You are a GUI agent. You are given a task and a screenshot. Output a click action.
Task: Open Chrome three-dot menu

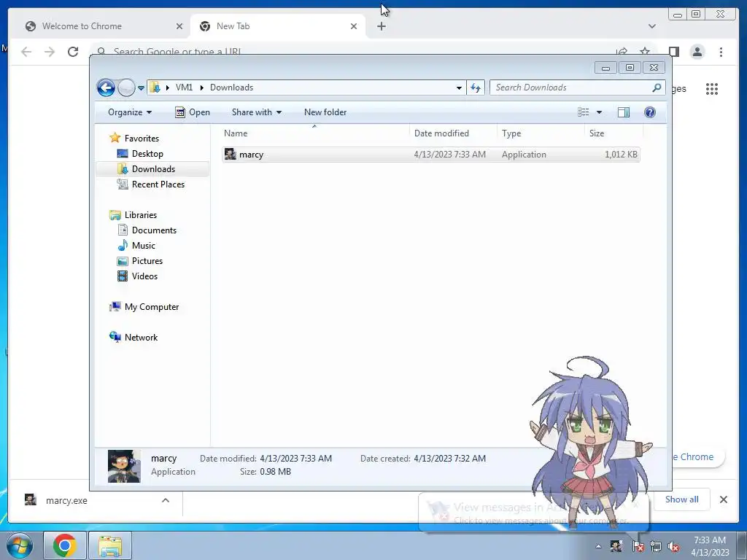point(721,52)
